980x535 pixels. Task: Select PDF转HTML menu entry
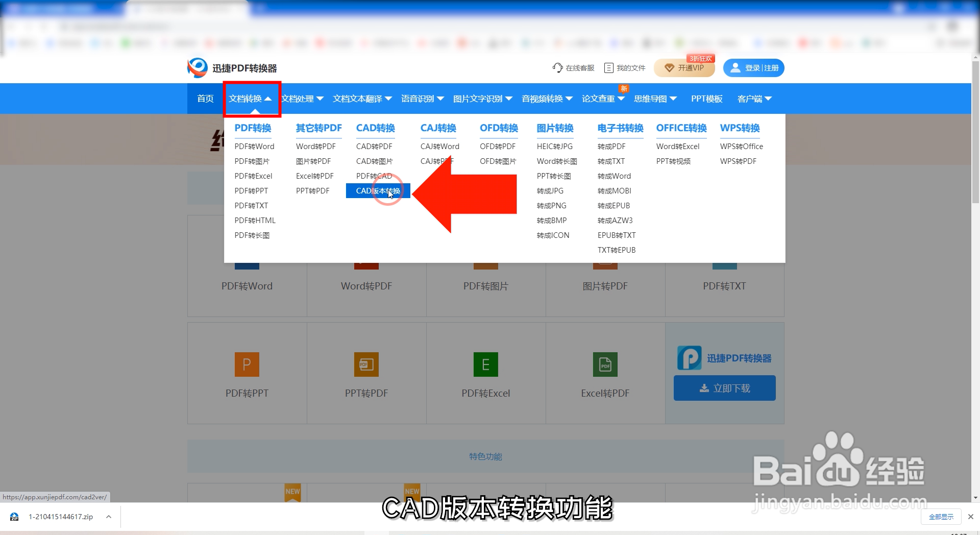[255, 221]
